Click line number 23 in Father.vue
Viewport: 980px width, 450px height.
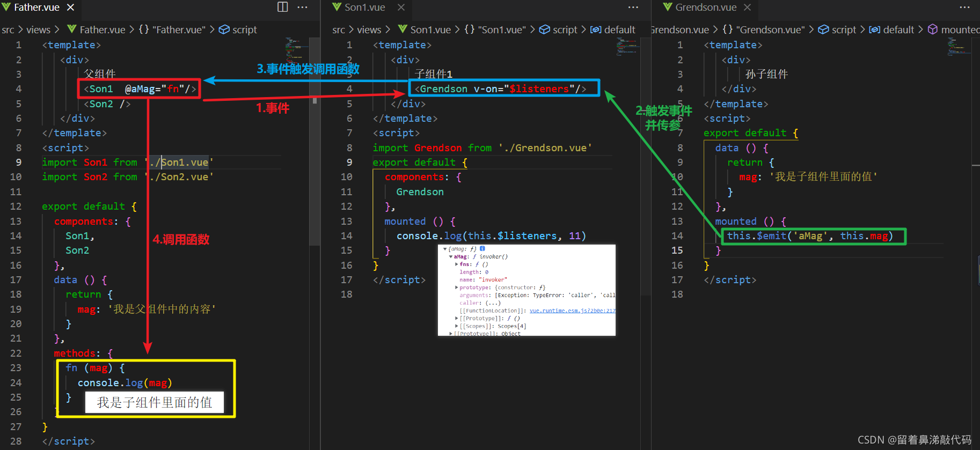coord(16,368)
